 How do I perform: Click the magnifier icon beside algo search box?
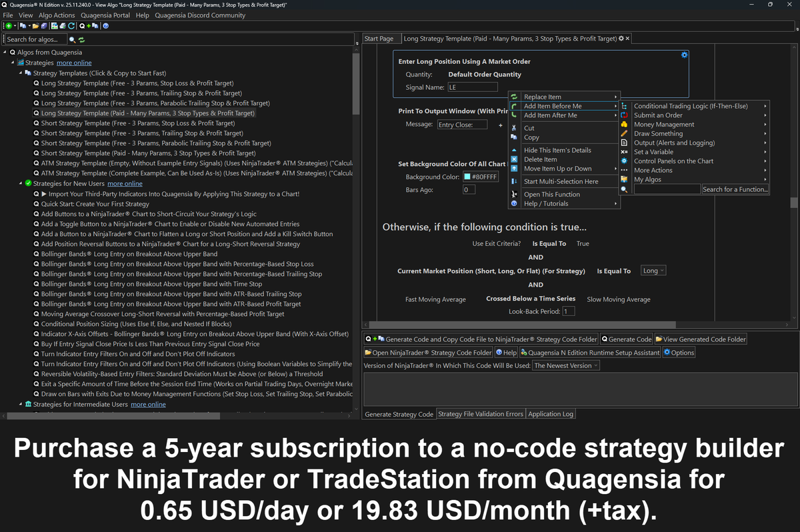click(x=73, y=39)
